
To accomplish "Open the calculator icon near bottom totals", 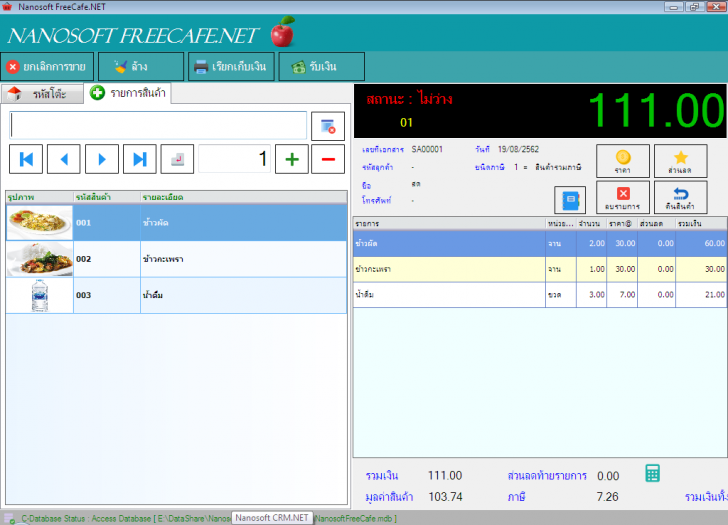I will coord(653,474).
